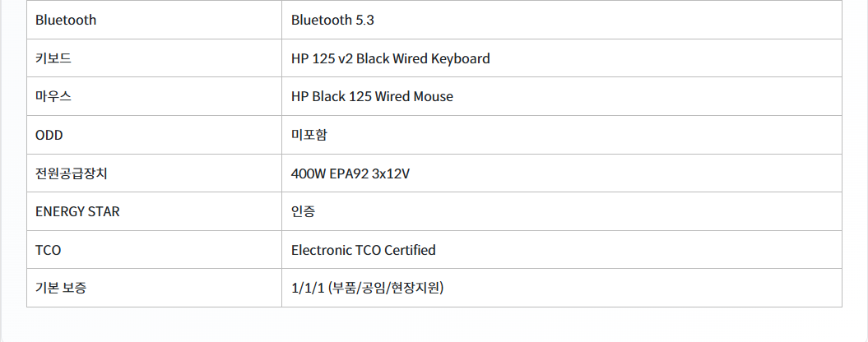868x342 pixels.
Task: Click the blank area below the spec table
Action: tap(434, 324)
